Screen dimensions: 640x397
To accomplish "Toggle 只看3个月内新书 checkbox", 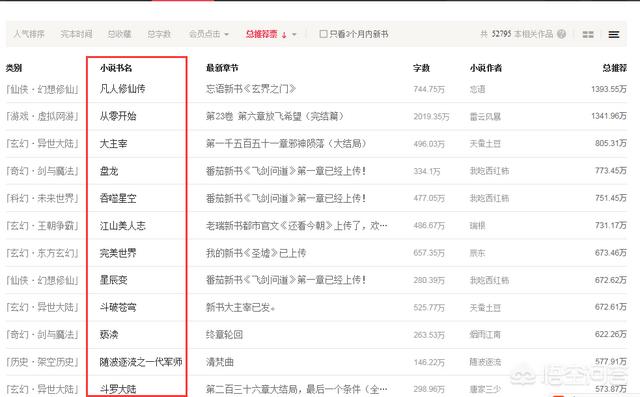I will (x=323, y=34).
